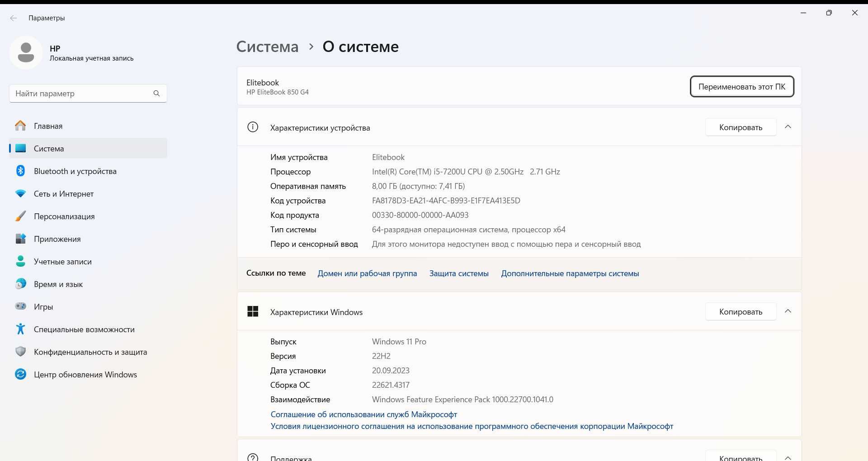Open Конфиденциальность и защита page
Screen dimensions: 868x461
coord(88,352)
